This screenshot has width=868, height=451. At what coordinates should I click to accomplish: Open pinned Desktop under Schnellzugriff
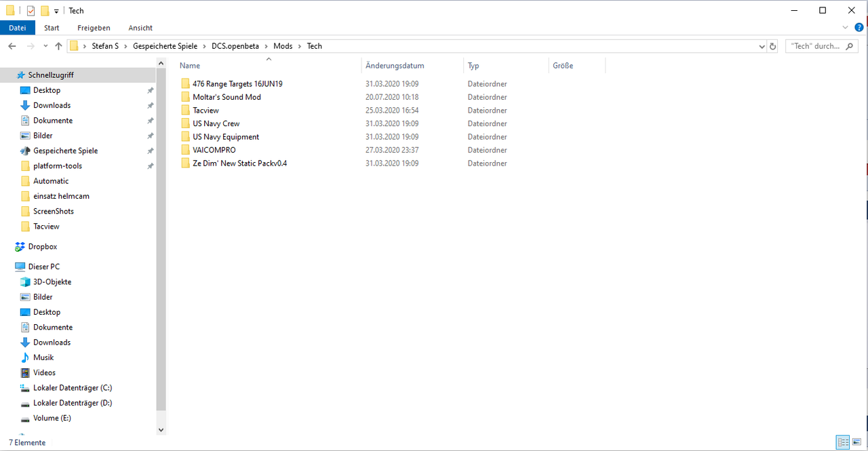click(47, 90)
